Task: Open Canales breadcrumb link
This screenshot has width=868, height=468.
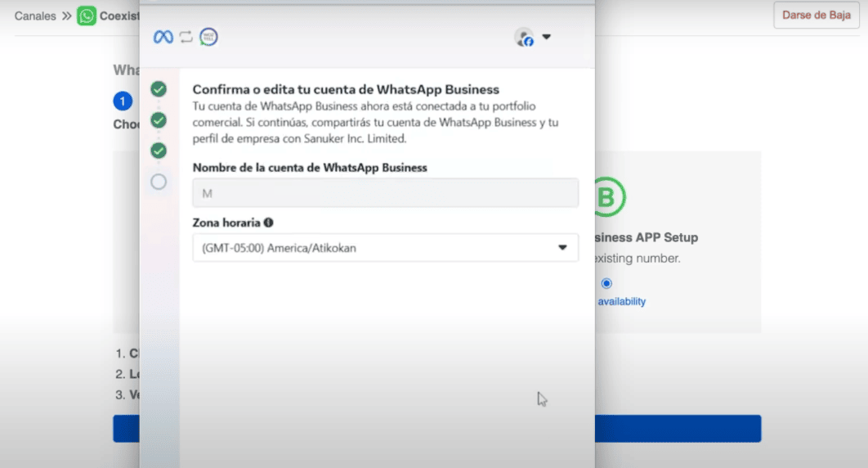Action: [x=35, y=16]
